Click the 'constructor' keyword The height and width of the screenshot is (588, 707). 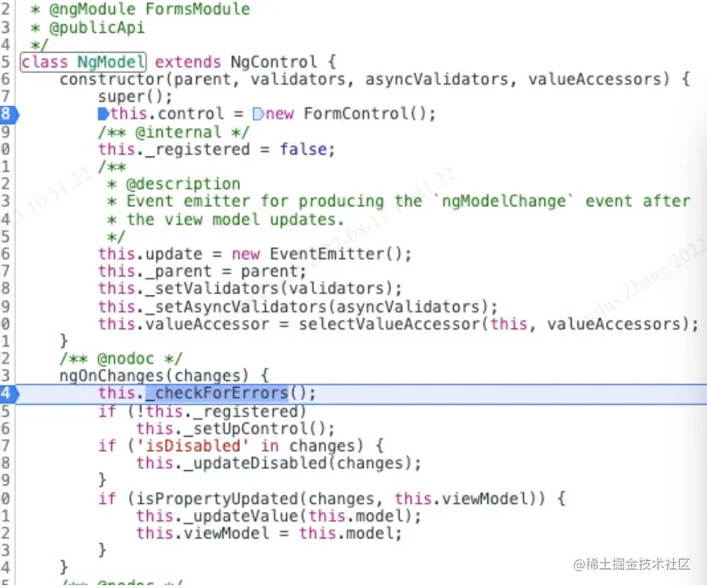(x=113, y=79)
